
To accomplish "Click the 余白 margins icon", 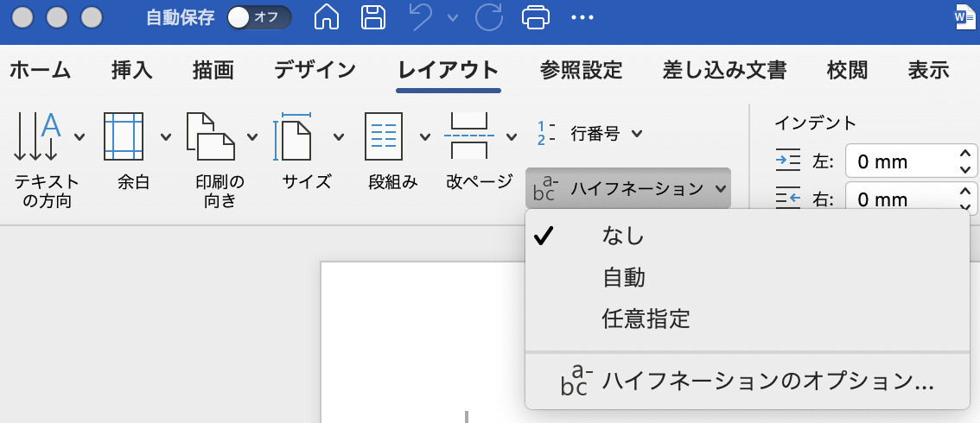I will (123, 136).
